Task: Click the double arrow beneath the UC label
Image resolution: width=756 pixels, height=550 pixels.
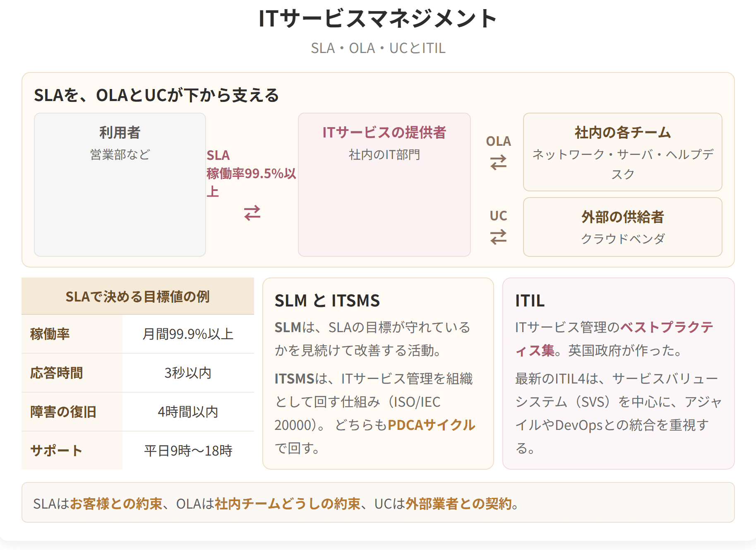Action: pos(498,237)
